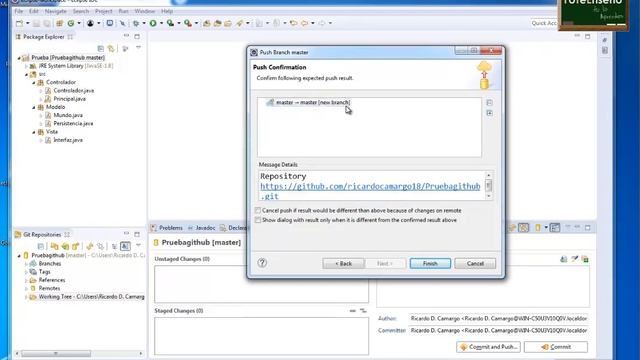
Task: Expand the JRE System Library node
Action: pos(26,66)
